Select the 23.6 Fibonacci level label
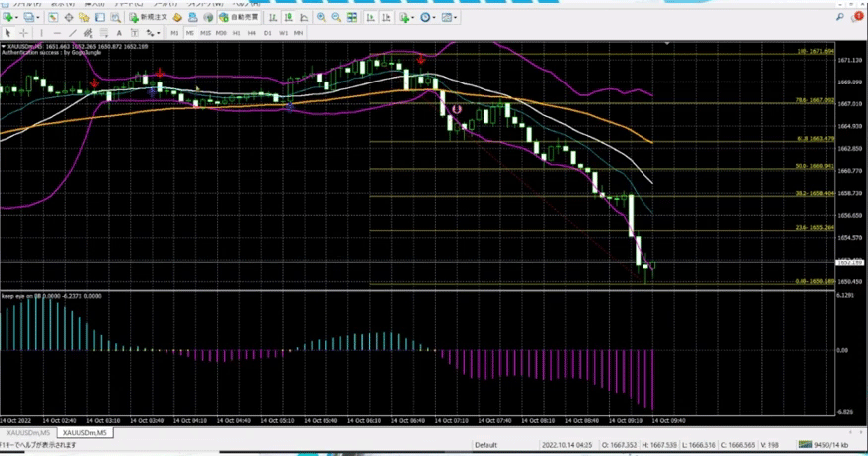 pos(814,227)
